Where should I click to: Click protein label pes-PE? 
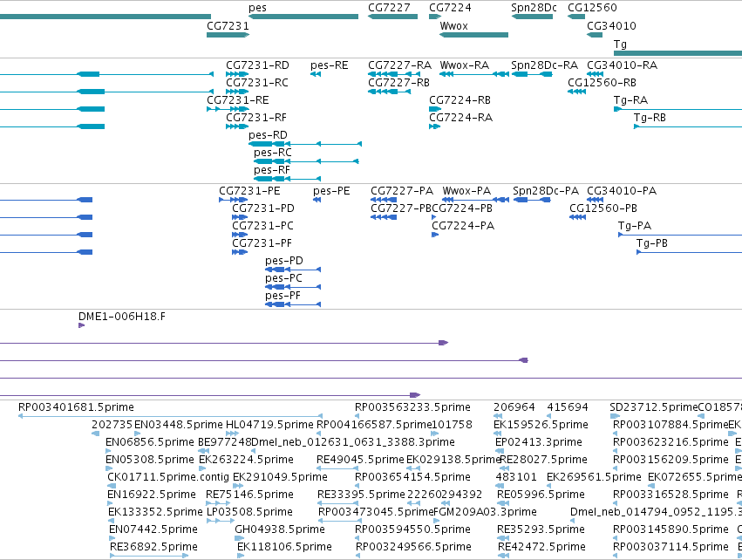pyautogui.click(x=331, y=191)
